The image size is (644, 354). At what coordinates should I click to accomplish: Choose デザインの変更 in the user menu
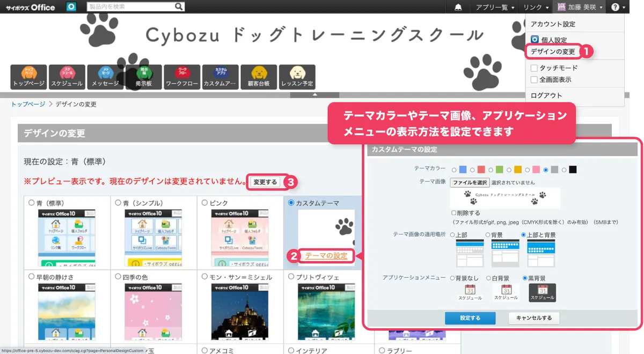coord(553,52)
